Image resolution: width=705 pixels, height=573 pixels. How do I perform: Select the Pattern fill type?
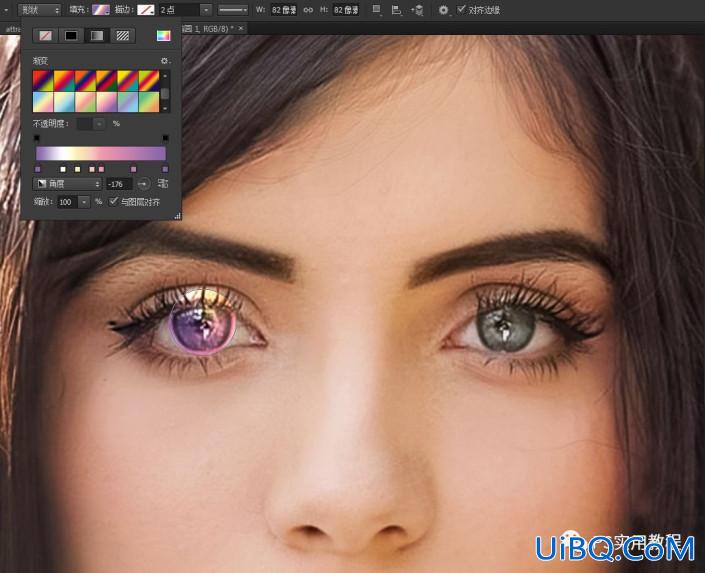[x=122, y=36]
